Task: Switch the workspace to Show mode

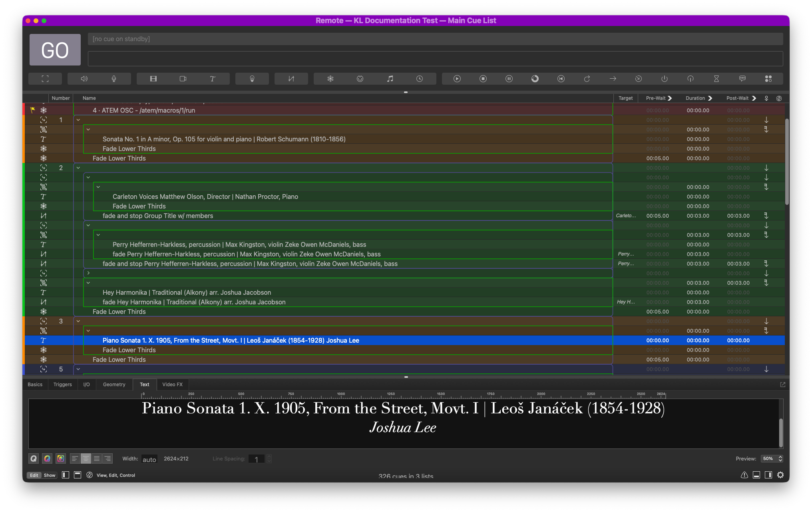Action: point(50,475)
